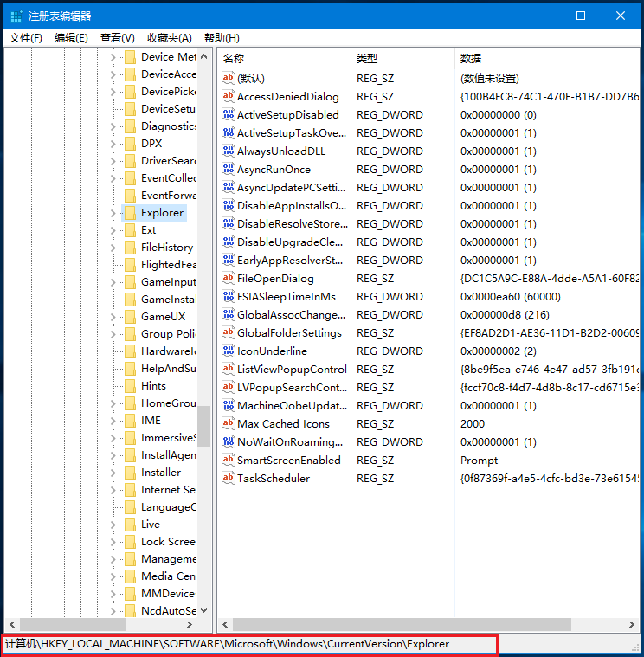
Task: Expand the IME key
Action: click(x=113, y=421)
